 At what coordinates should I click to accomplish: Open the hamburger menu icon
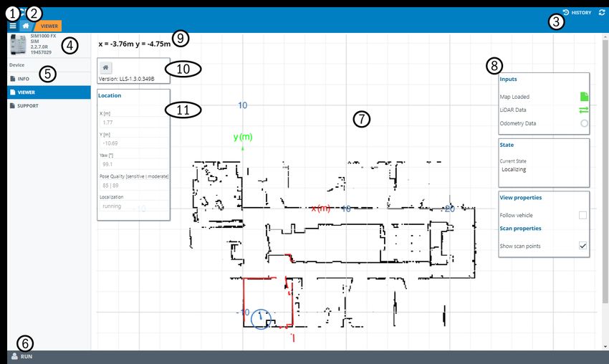click(x=13, y=26)
